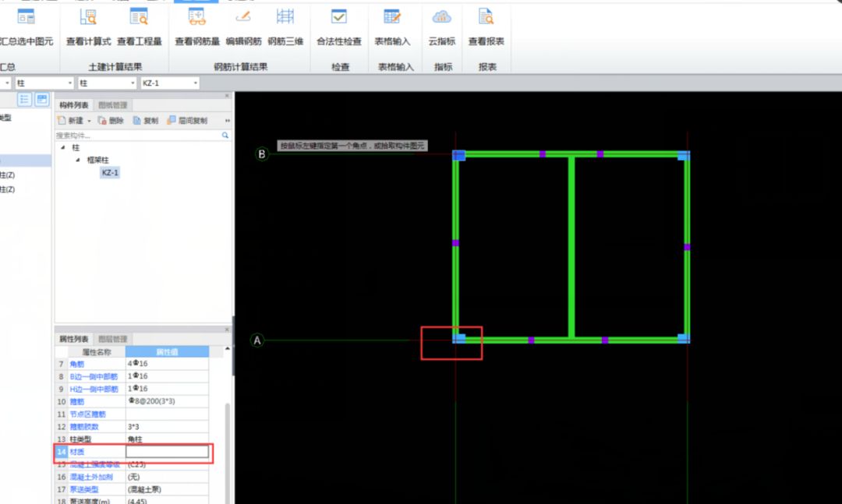Click the 材质 property value field

[167, 452]
